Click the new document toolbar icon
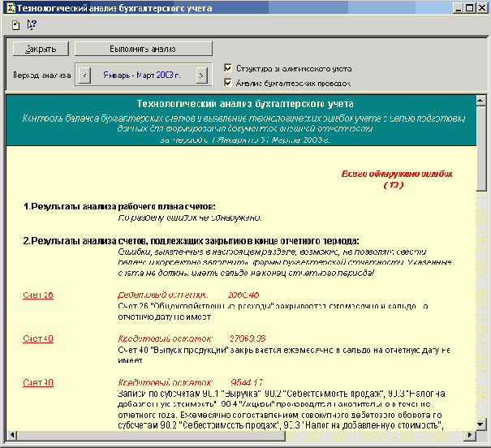491x448 pixels. click(x=16, y=24)
